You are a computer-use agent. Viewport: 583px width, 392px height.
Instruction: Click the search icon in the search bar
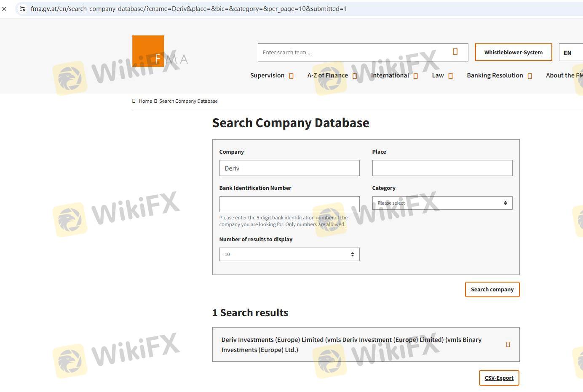click(455, 52)
